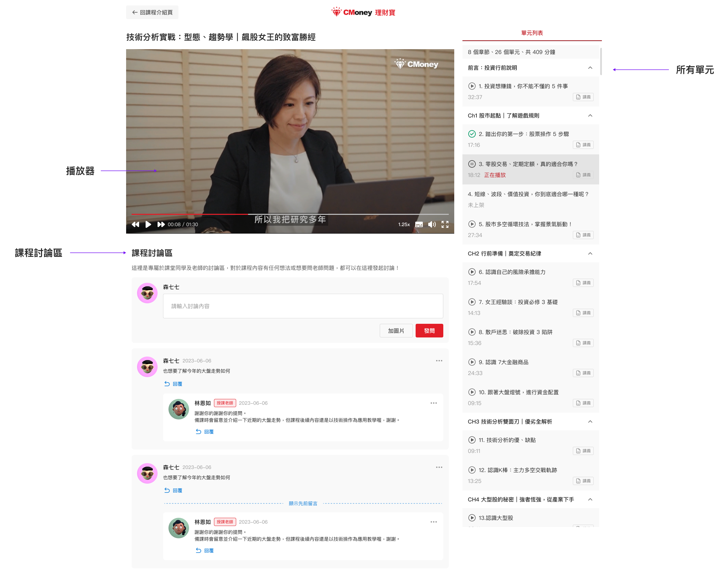Play unit 11 技術分析的優、缺點 icon
Viewport: 728px width, 582px height.
coord(472,440)
